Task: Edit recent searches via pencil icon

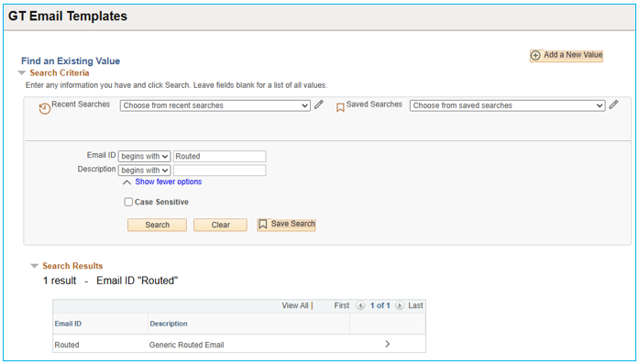Action: click(x=319, y=105)
